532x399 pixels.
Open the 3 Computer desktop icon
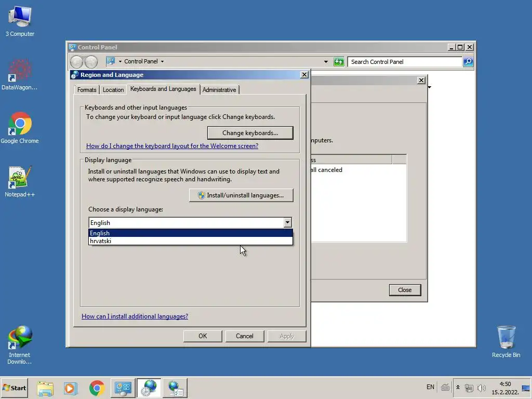20,21
